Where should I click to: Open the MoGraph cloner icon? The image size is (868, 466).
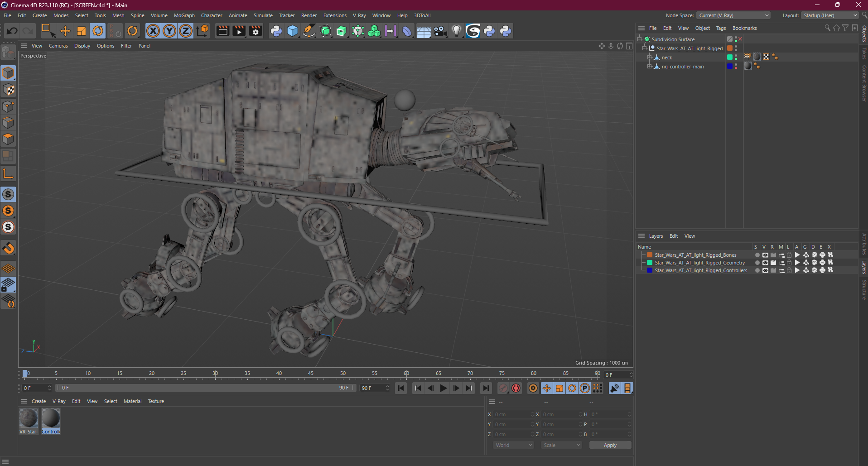coord(374,31)
